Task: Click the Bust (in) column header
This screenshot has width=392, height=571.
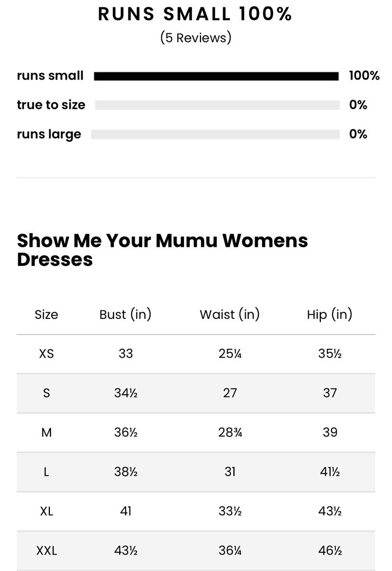Action: click(125, 315)
